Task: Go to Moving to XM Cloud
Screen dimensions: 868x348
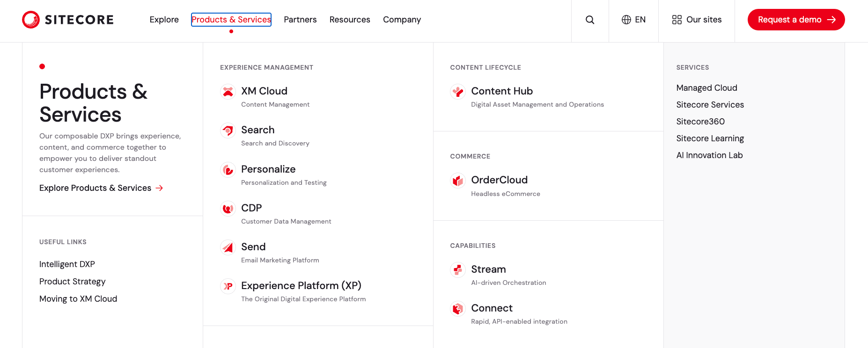Action: (x=78, y=299)
